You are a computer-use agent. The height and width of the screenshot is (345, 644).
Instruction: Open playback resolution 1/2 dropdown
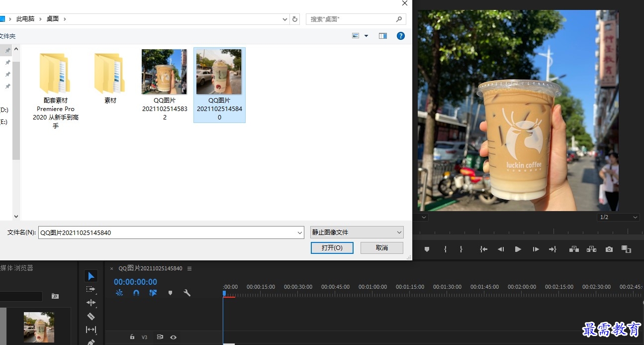coord(618,217)
